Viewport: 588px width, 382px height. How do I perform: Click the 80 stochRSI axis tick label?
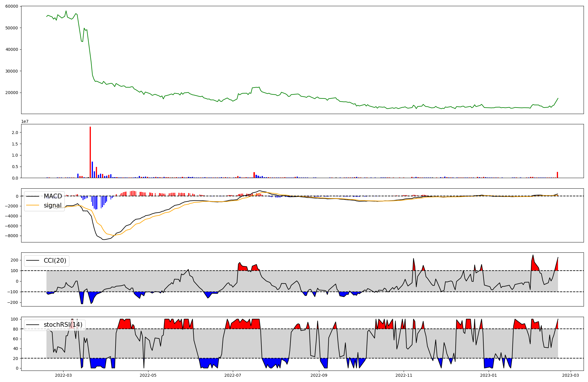pos(16,329)
